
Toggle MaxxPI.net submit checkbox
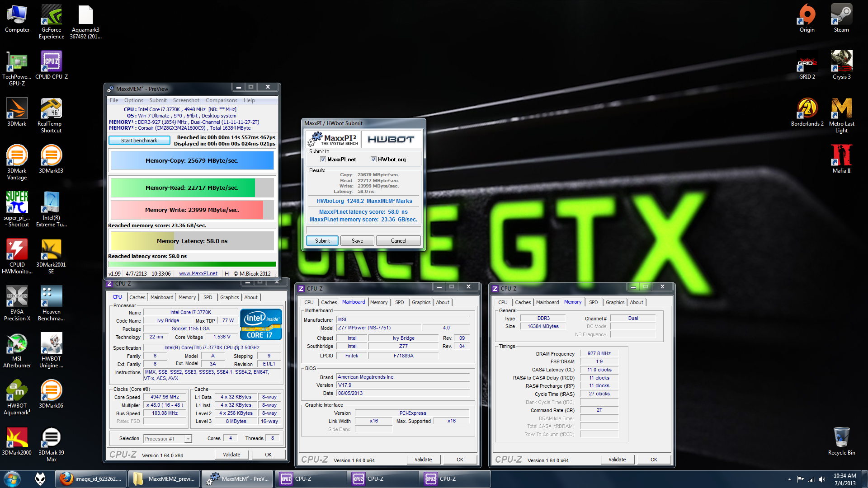(323, 160)
